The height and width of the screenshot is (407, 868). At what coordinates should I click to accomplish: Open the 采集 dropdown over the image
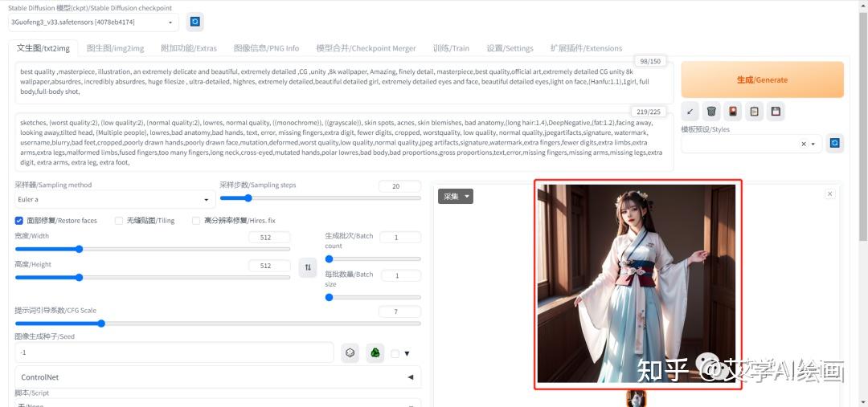pos(456,197)
